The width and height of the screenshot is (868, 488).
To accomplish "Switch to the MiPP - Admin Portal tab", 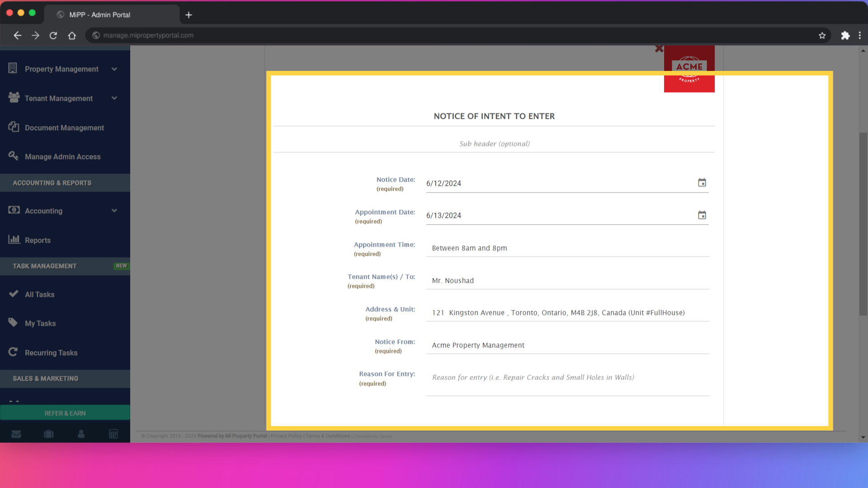I will pos(99,14).
